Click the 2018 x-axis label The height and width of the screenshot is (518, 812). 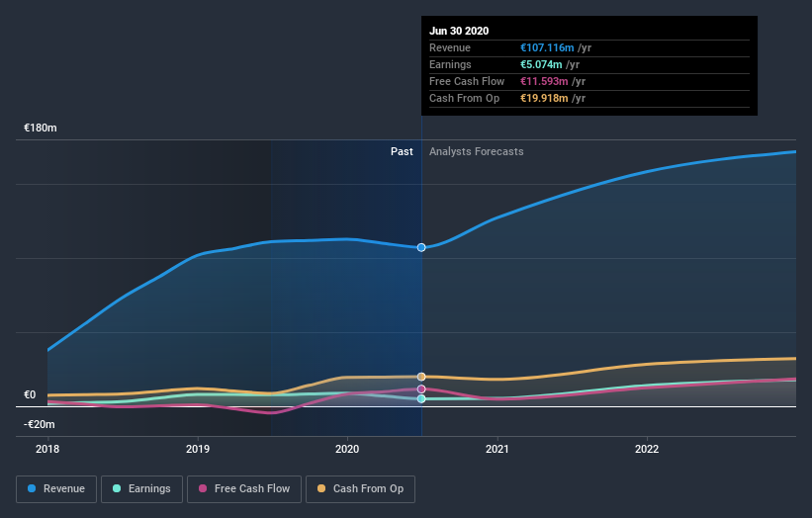(47, 449)
